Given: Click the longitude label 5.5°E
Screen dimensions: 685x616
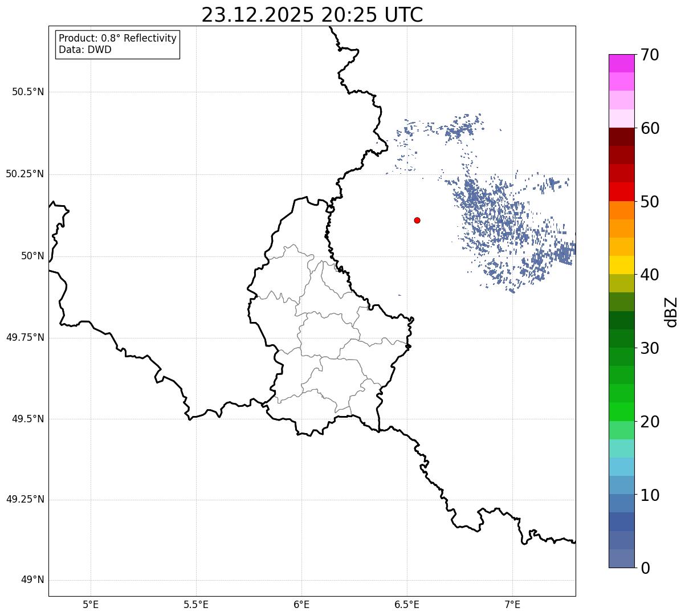Looking at the screenshot, I should [196, 605].
